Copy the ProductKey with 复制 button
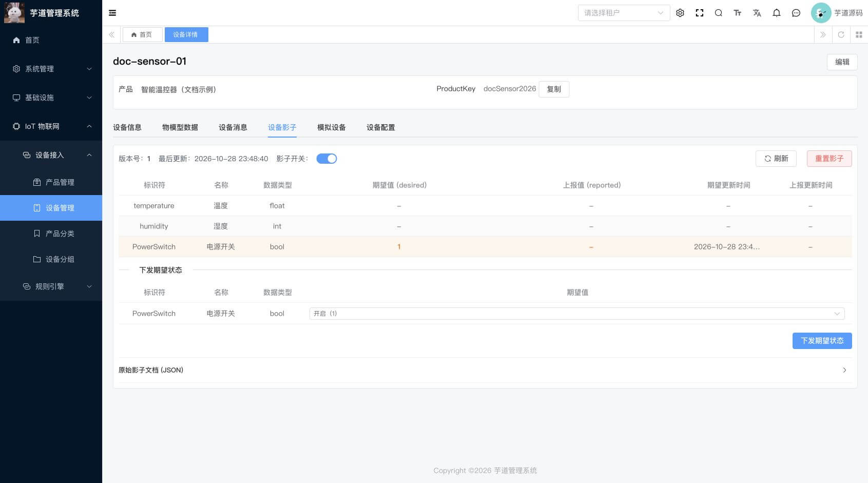 (x=554, y=89)
